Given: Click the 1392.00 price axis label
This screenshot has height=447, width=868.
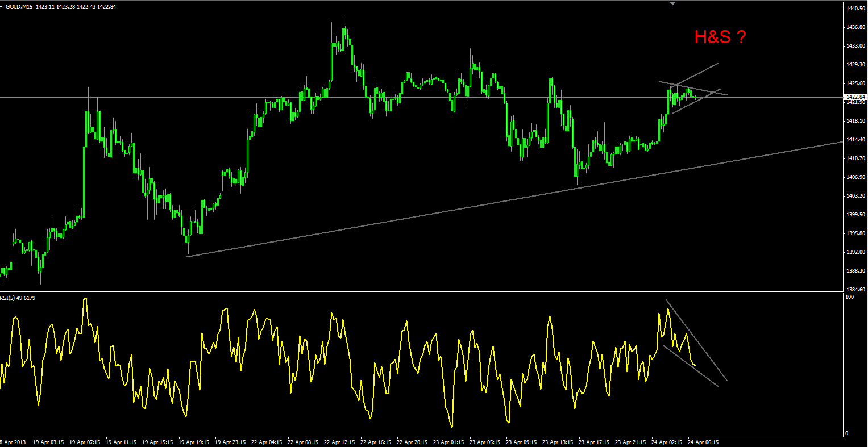Looking at the screenshot, I should [x=855, y=252].
